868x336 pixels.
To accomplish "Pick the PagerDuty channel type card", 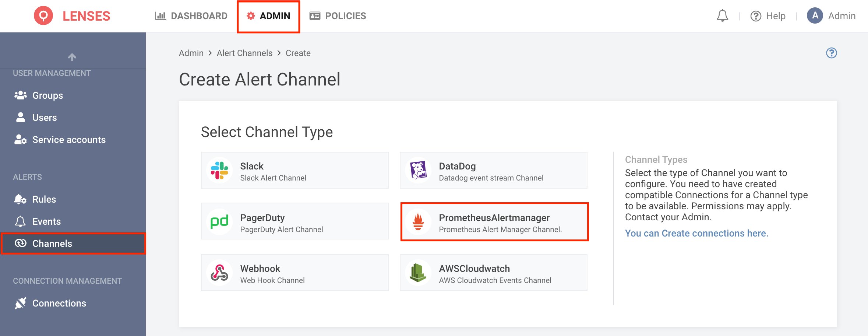I will pyautogui.click(x=295, y=221).
